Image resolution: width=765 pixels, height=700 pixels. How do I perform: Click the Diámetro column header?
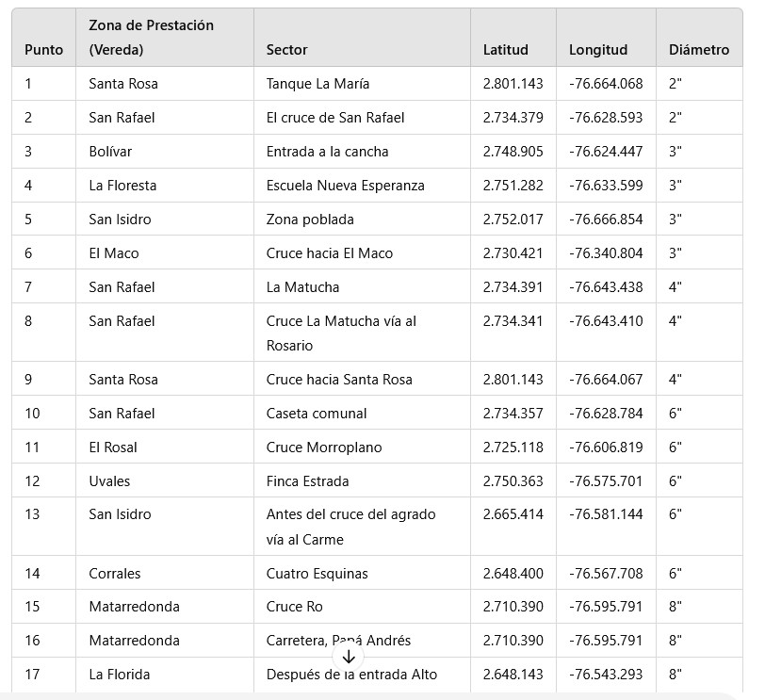(699, 50)
